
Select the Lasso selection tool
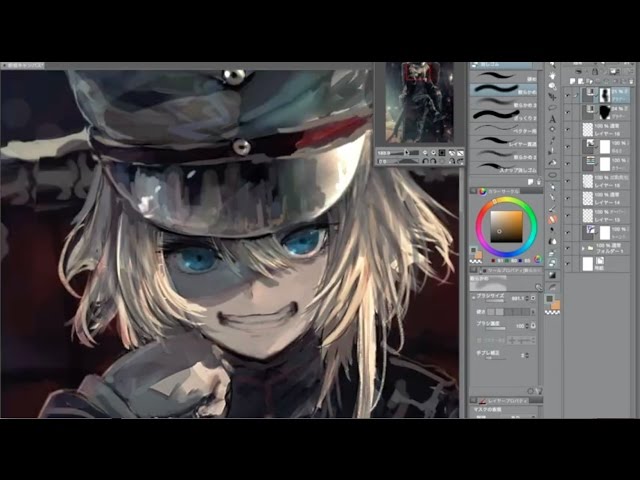pyautogui.click(x=552, y=108)
